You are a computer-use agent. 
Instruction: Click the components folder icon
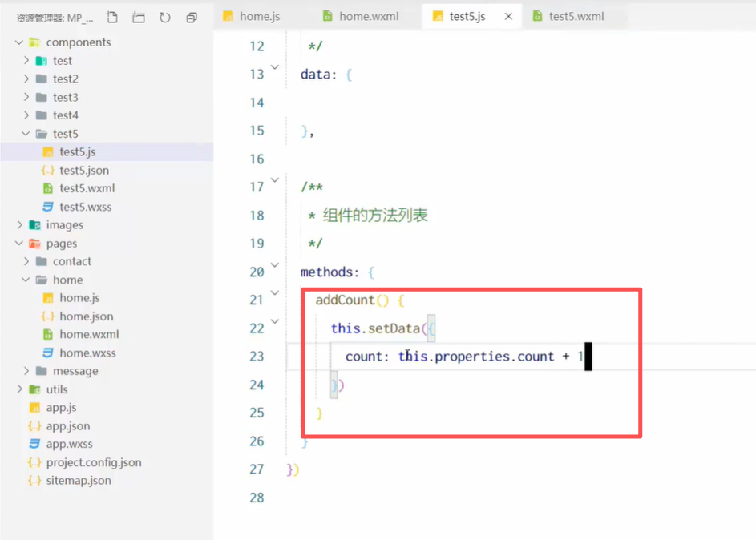tap(34, 42)
